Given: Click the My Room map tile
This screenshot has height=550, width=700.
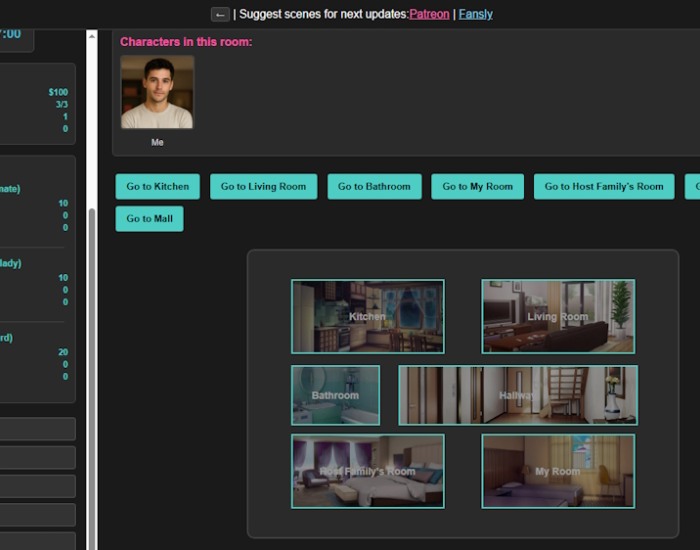Looking at the screenshot, I should (557, 471).
